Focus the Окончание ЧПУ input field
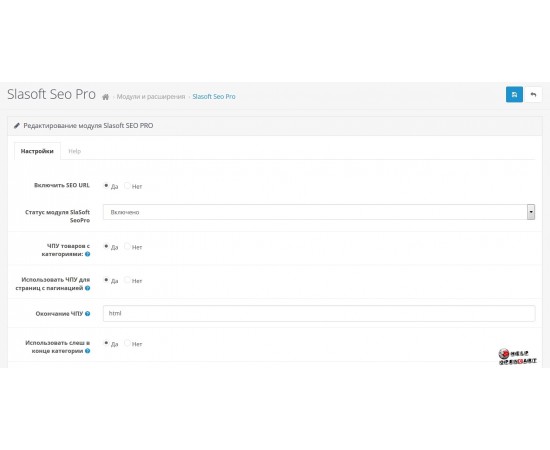The width and height of the screenshot is (550, 450). pos(319,313)
